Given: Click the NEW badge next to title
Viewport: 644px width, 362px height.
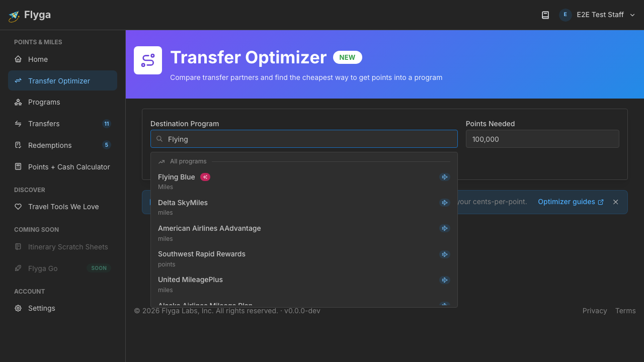Looking at the screenshot, I should [347, 57].
